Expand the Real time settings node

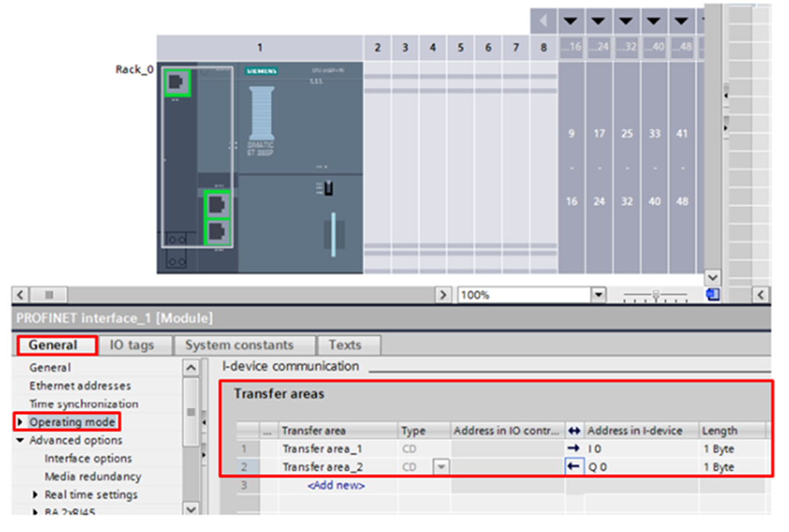click(x=35, y=495)
